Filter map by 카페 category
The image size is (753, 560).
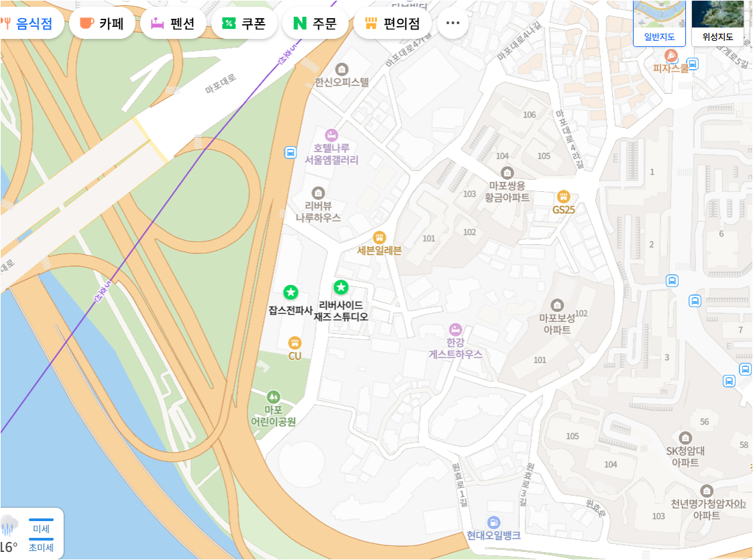(102, 23)
